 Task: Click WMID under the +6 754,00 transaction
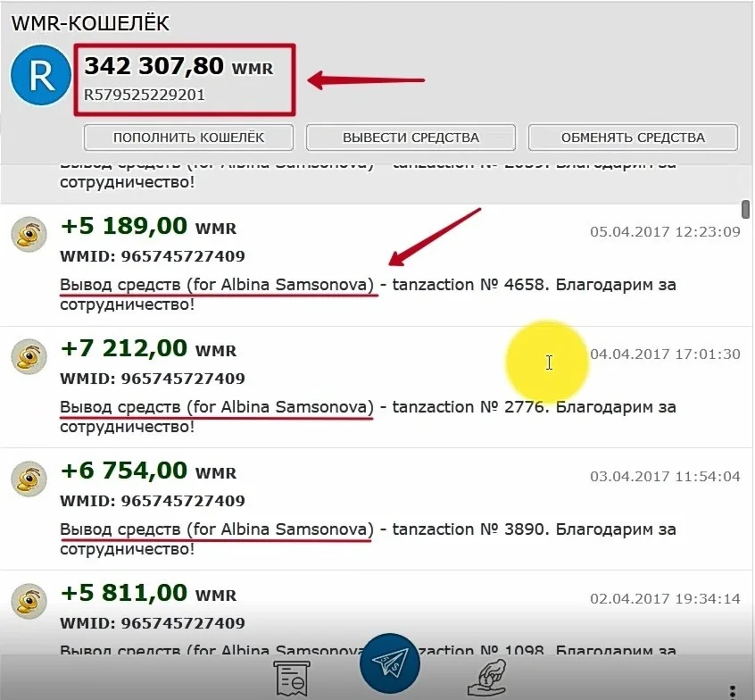tap(152, 501)
